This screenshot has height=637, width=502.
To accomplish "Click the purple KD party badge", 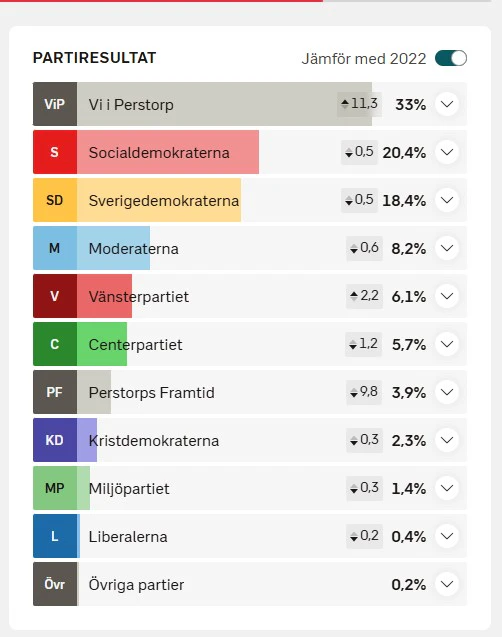I will 55,440.
